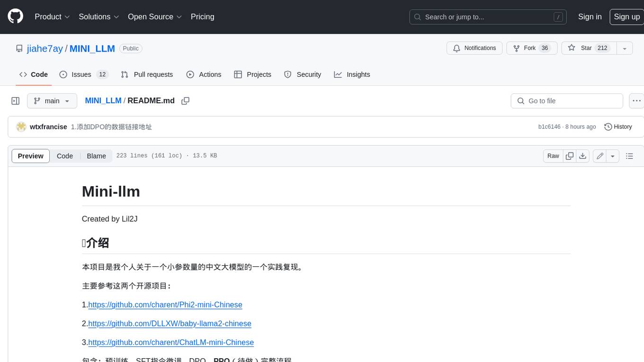Screen dimensions: 644x362
Task: Switch to the Actions tab
Action: [204, 74]
